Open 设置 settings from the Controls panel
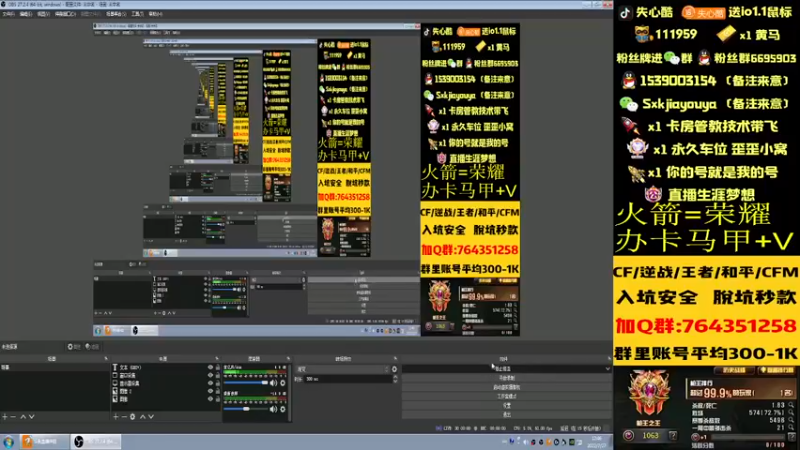800x450 pixels. [x=506, y=406]
